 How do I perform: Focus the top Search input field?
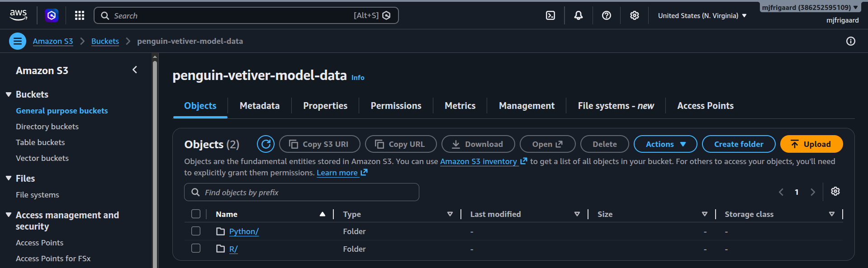(246, 15)
